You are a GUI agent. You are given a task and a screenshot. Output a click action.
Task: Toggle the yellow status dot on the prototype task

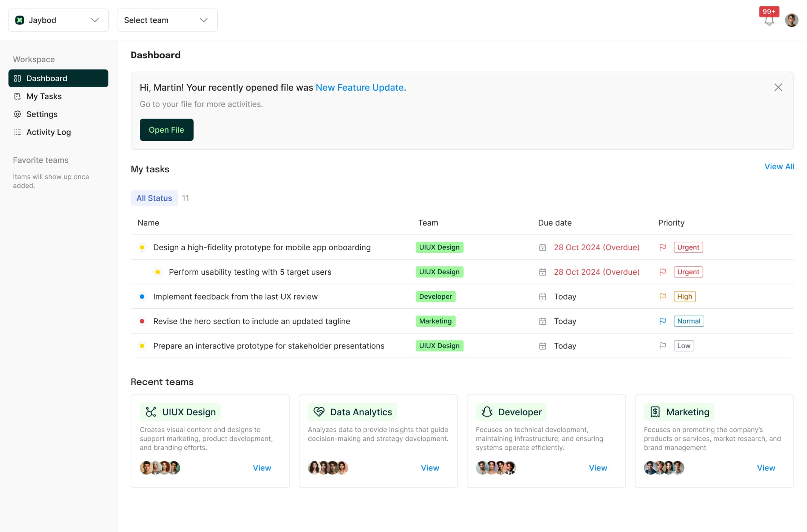pos(142,247)
